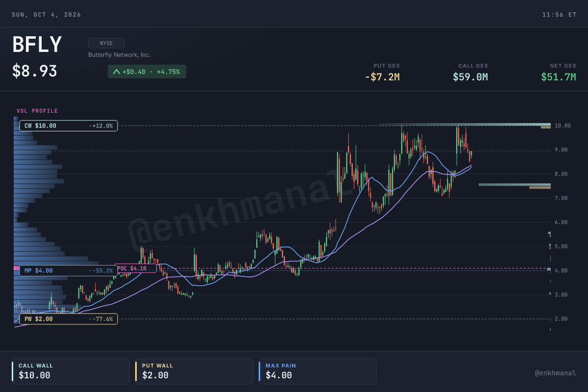Open the CALL WALL $10.00 card

(x=71, y=371)
